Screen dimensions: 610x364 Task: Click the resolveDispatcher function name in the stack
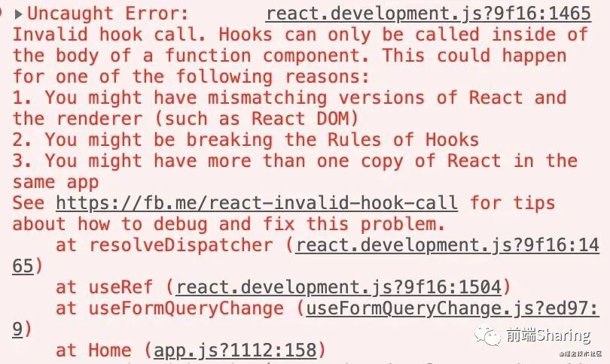[181, 245]
